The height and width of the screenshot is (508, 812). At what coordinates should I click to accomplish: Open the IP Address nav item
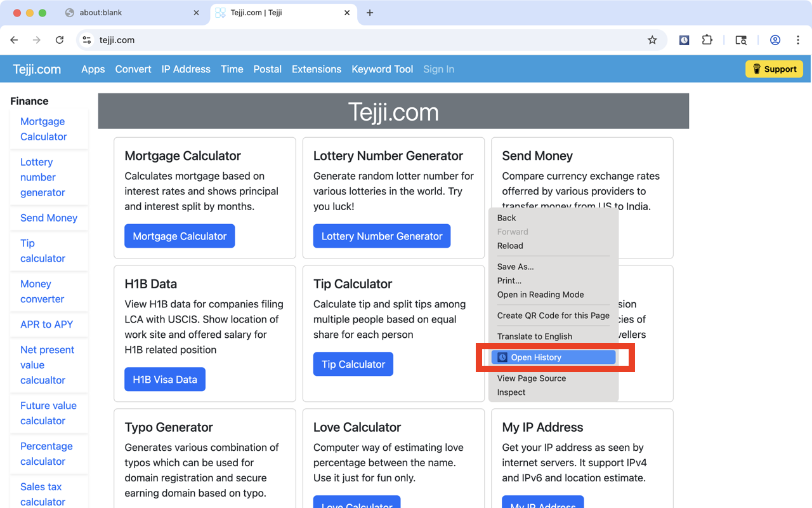(x=186, y=69)
